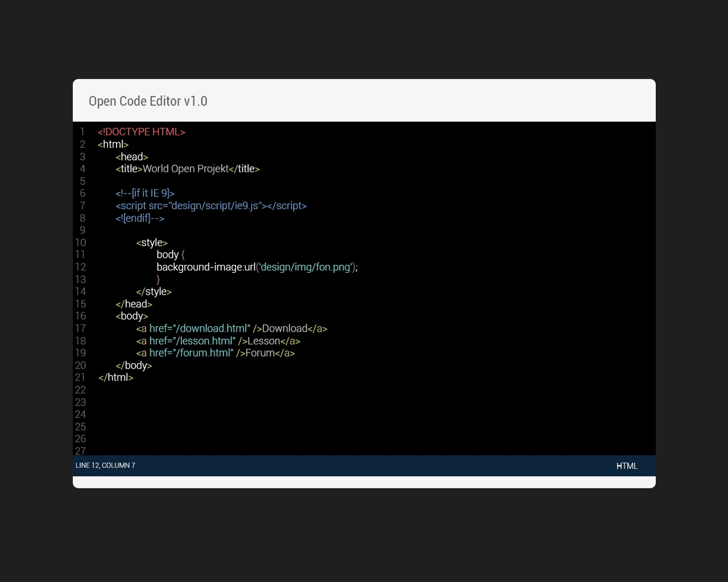Select the download.html href attribute
Image resolution: width=728 pixels, height=582 pixels.
(x=200, y=328)
